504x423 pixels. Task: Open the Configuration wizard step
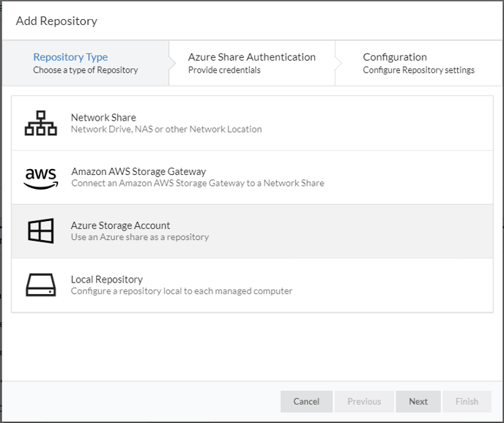click(x=418, y=63)
